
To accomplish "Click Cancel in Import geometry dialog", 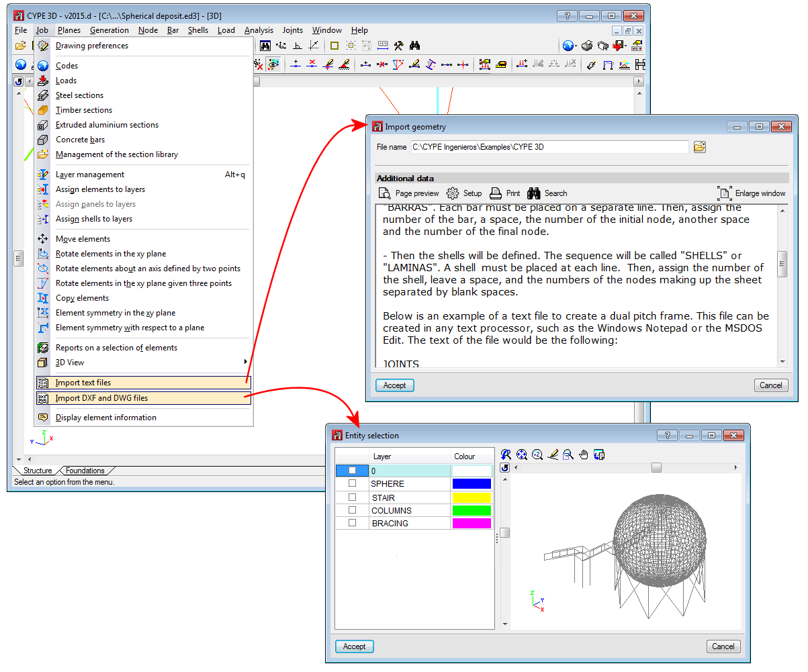I will [x=770, y=385].
